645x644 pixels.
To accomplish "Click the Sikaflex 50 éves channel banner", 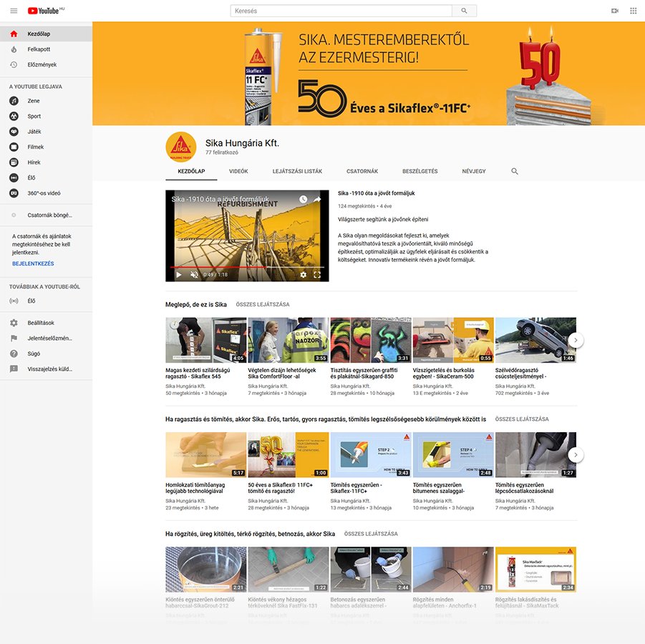I will pos(369,74).
